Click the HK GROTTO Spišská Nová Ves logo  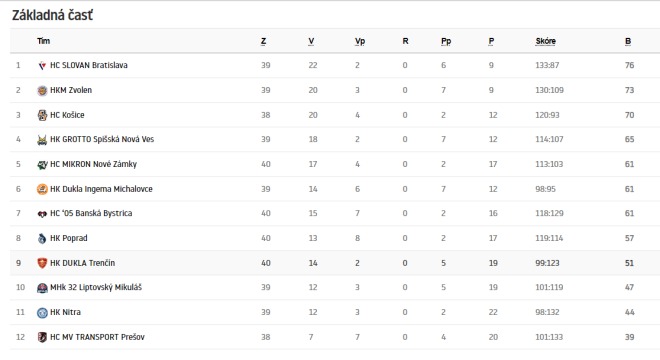[42, 139]
